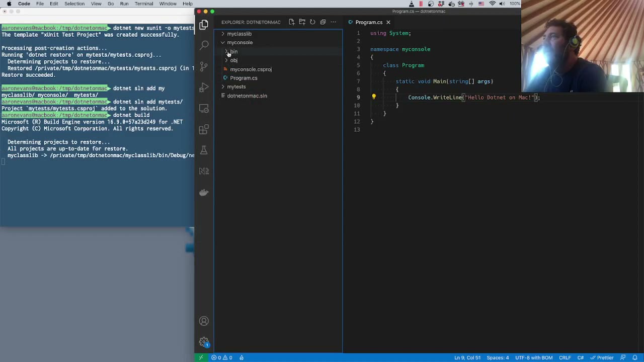Open the Apple menu
Image resolution: width=644 pixels, height=362 pixels.
[9, 4]
